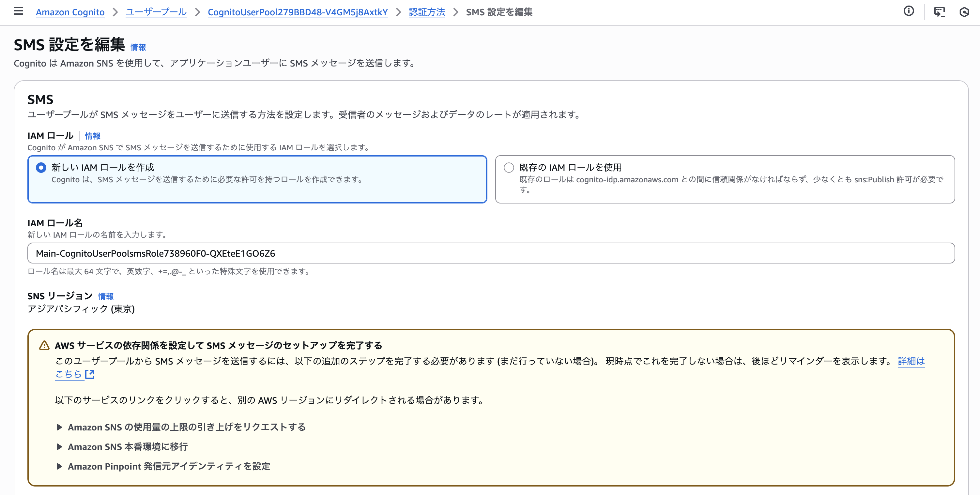Open the CloudShell icon in the header

939,12
